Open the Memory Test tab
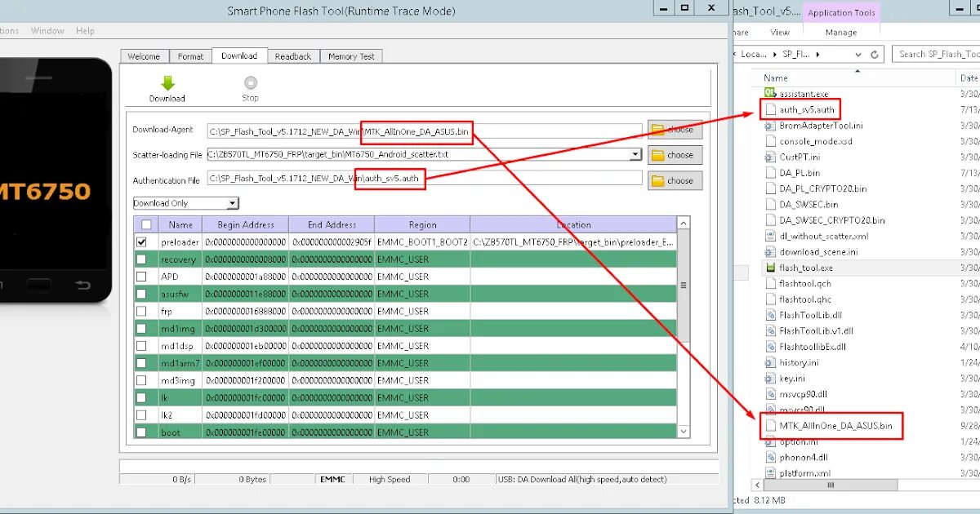Viewport: 980px width, 514px height. tap(351, 56)
